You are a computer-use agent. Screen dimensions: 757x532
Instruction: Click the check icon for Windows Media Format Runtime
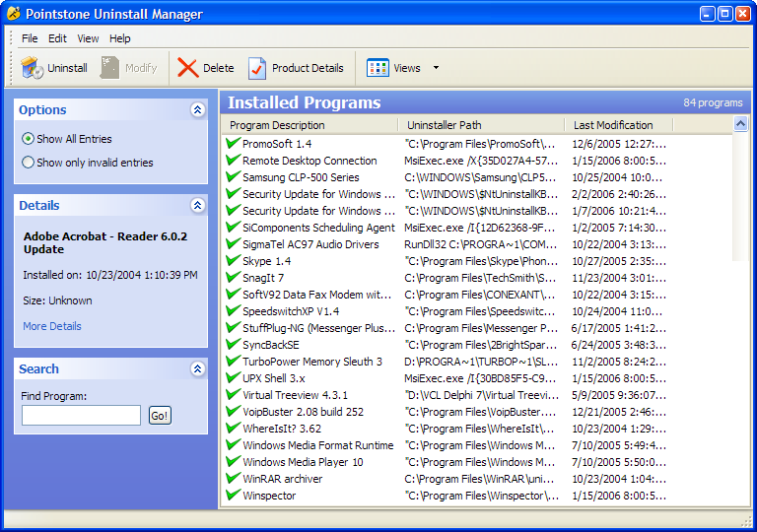pyautogui.click(x=234, y=444)
